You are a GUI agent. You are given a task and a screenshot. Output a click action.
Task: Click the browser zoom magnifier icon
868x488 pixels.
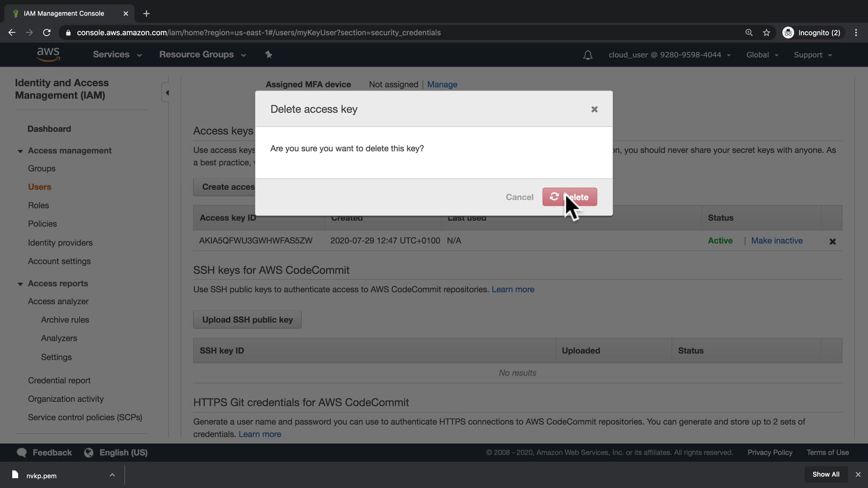[749, 33]
